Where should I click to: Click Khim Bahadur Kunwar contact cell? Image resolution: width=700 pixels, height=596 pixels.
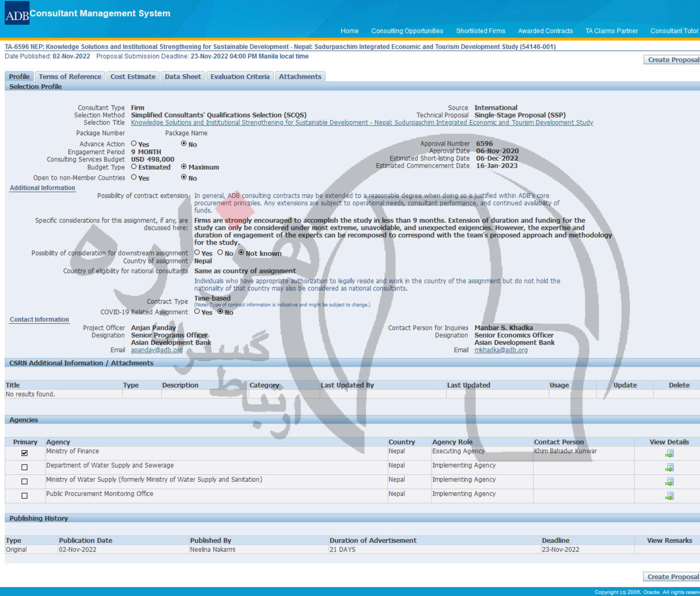click(565, 451)
